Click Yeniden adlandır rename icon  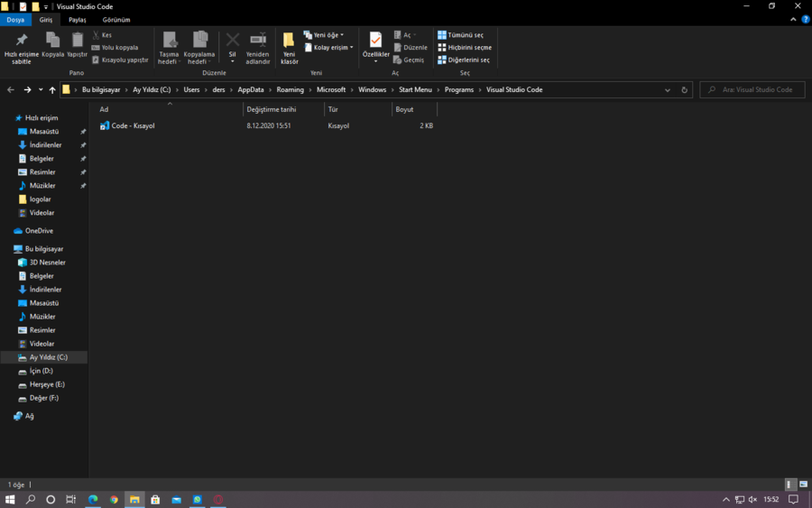(x=258, y=48)
